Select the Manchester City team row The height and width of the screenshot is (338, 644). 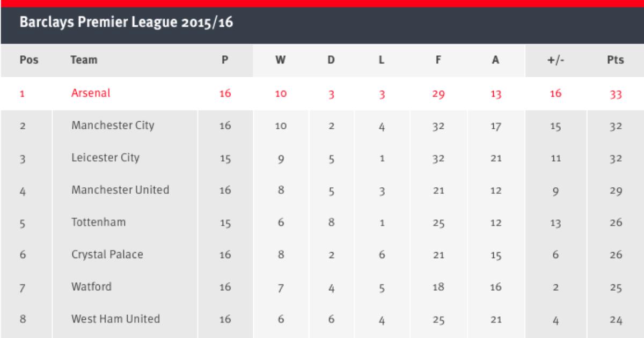[x=113, y=126]
